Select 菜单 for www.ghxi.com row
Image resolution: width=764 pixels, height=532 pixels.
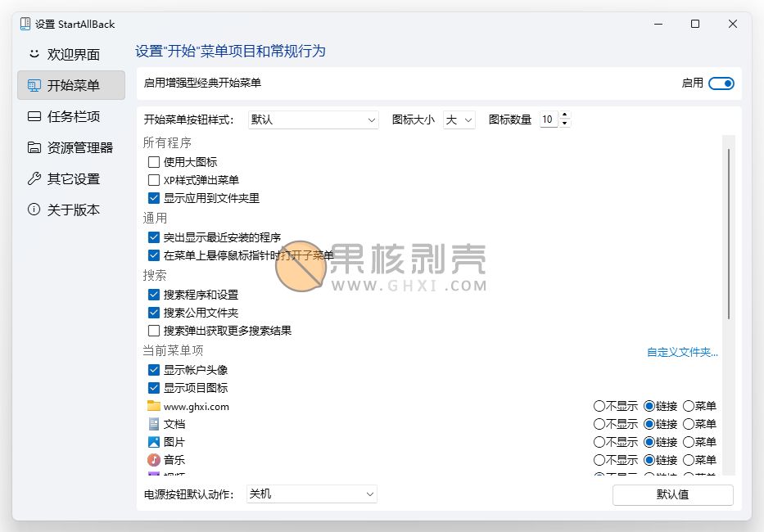pos(689,406)
